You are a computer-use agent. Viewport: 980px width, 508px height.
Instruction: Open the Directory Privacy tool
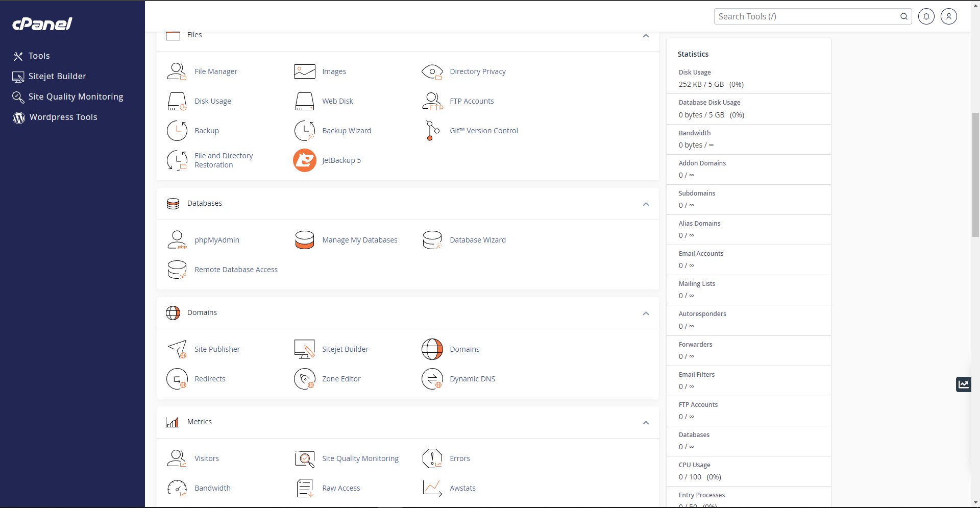pos(477,71)
